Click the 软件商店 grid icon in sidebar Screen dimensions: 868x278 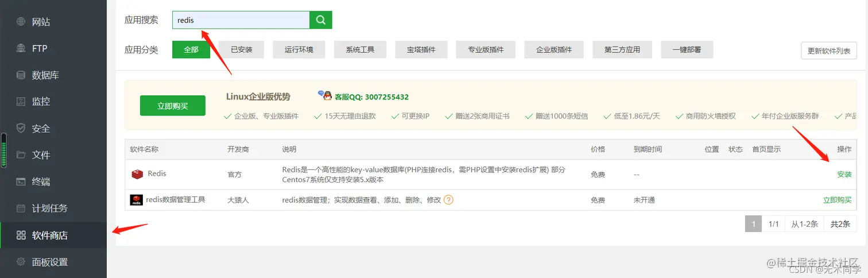pos(21,235)
